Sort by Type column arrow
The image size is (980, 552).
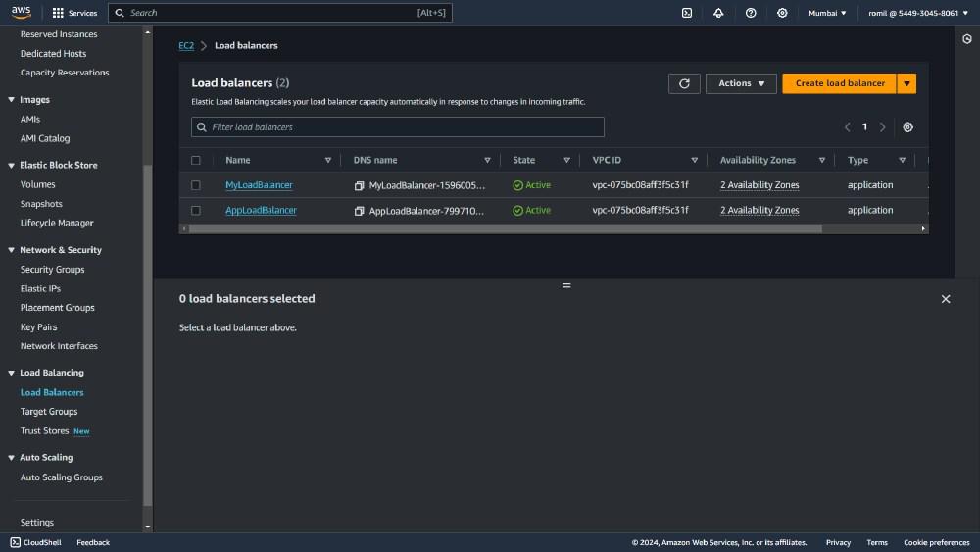(x=902, y=160)
